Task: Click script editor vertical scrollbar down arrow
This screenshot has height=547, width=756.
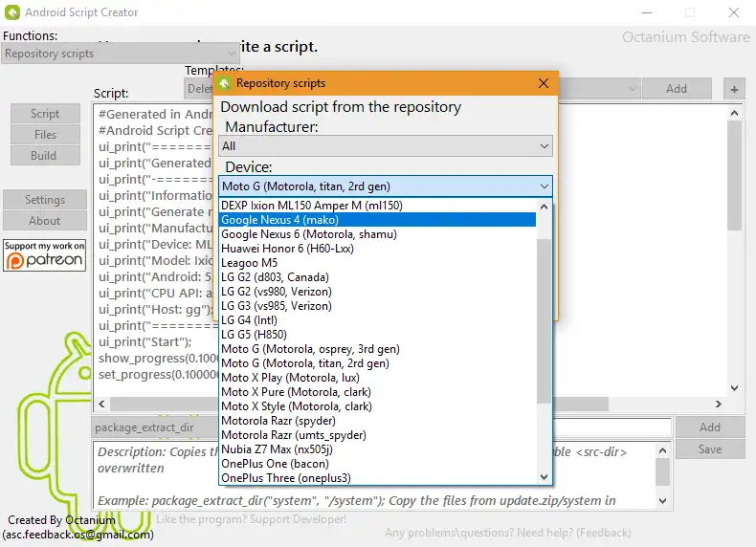Action: 734,388
